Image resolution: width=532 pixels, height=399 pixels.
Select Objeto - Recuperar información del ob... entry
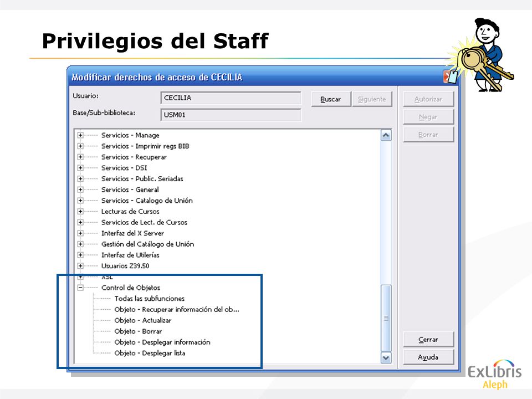point(177,309)
